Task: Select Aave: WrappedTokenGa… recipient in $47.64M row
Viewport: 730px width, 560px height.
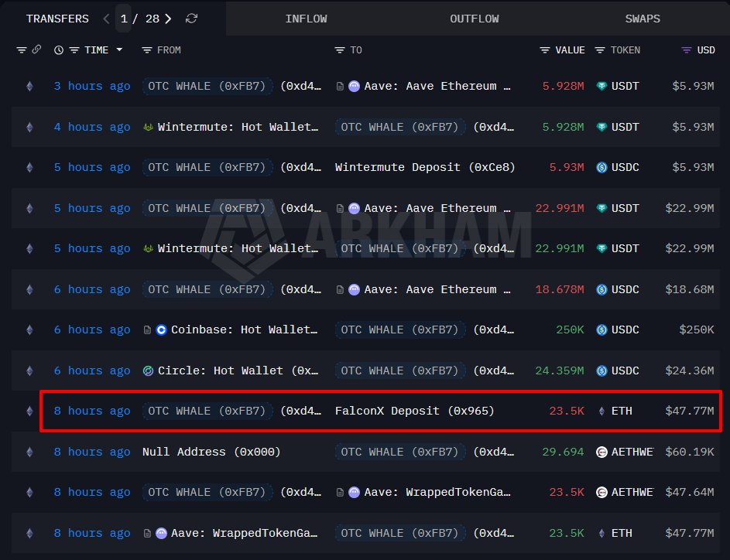Action: tap(437, 492)
